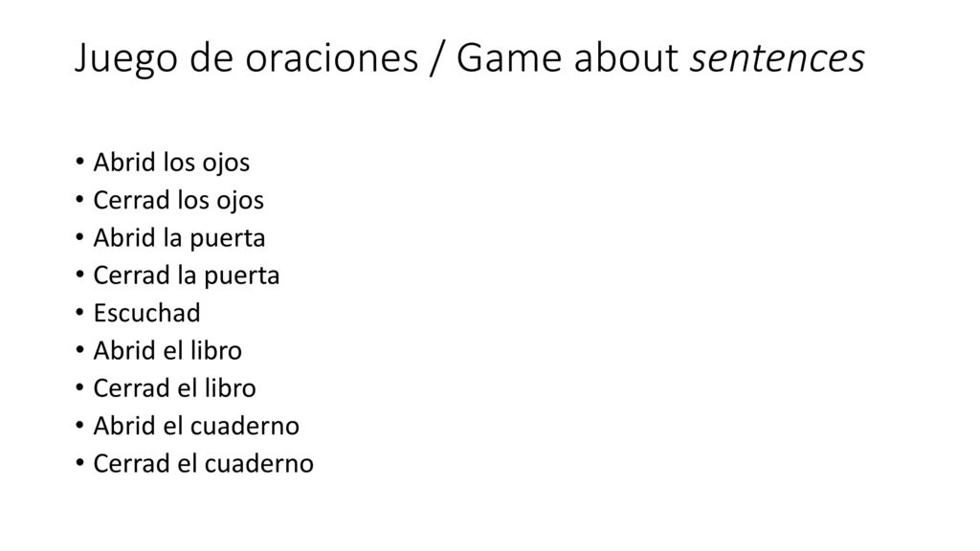980x551 pixels.
Task: Select the 'Abrid el cuaderno' bullet line
Action: click(196, 426)
